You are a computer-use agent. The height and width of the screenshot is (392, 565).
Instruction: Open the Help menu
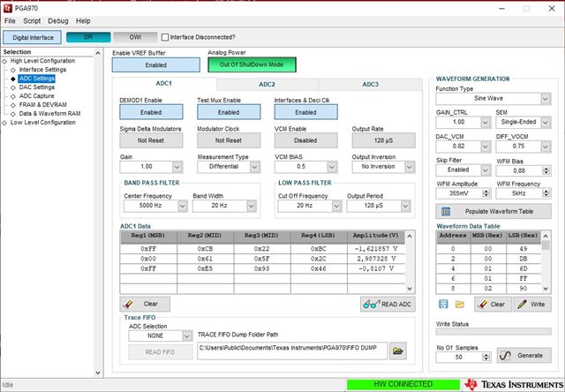point(83,21)
